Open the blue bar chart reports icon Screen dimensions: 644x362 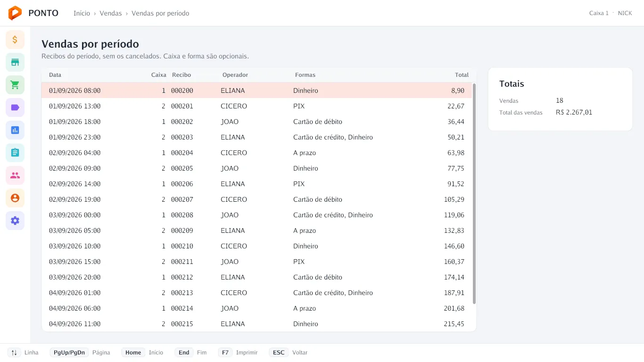pyautogui.click(x=15, y=130)
